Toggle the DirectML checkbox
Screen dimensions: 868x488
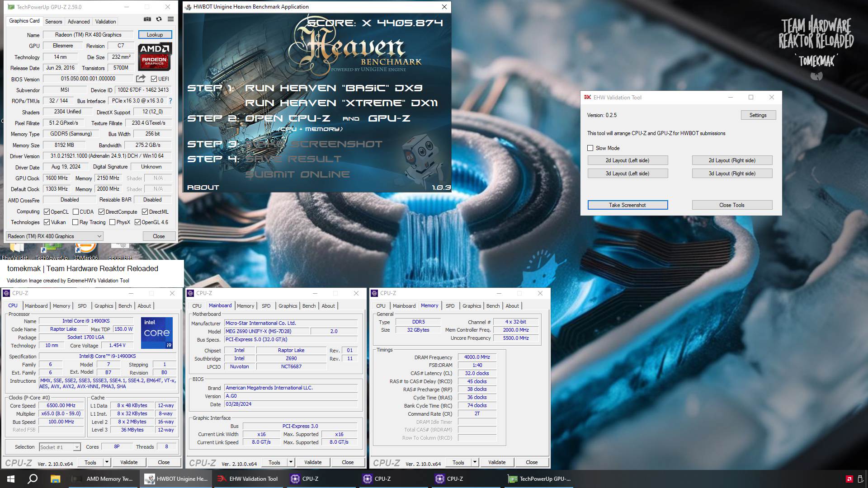145,212
